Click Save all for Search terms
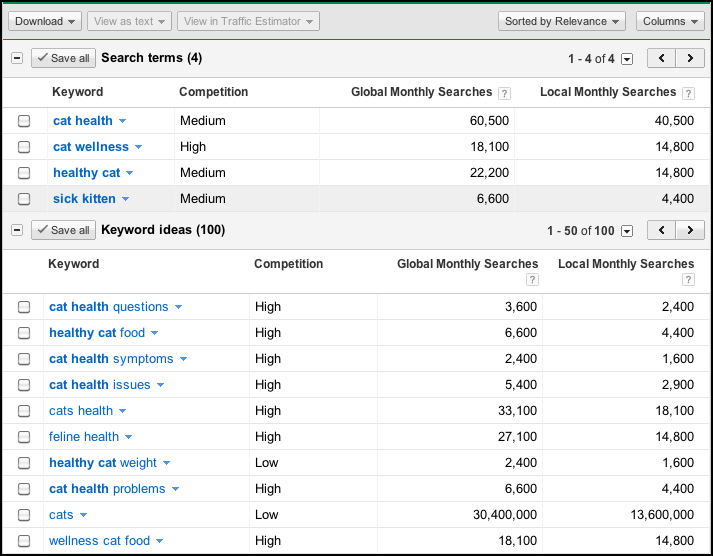 click(x=63, y=58)
